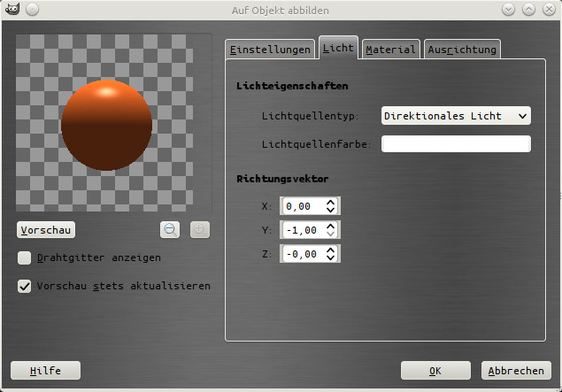Select the Licht tab
Image resolution: width=562 pixels, height=392 pixels.
pyautogui.click(x=338, y=48)
